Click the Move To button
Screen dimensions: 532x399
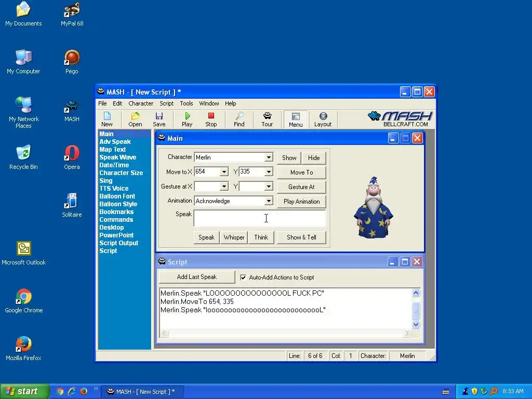[302, 172]
